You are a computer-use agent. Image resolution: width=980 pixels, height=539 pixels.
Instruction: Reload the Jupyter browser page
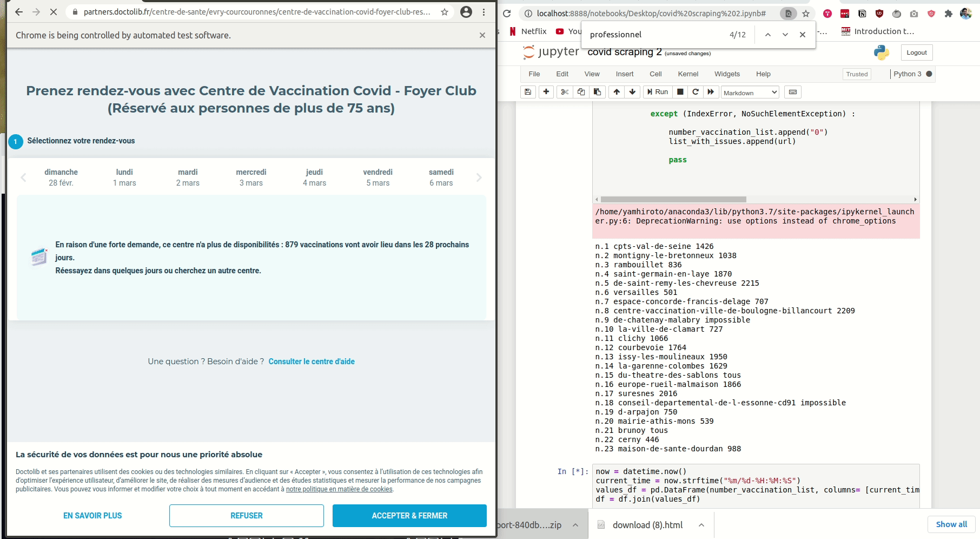click(507, 14)
